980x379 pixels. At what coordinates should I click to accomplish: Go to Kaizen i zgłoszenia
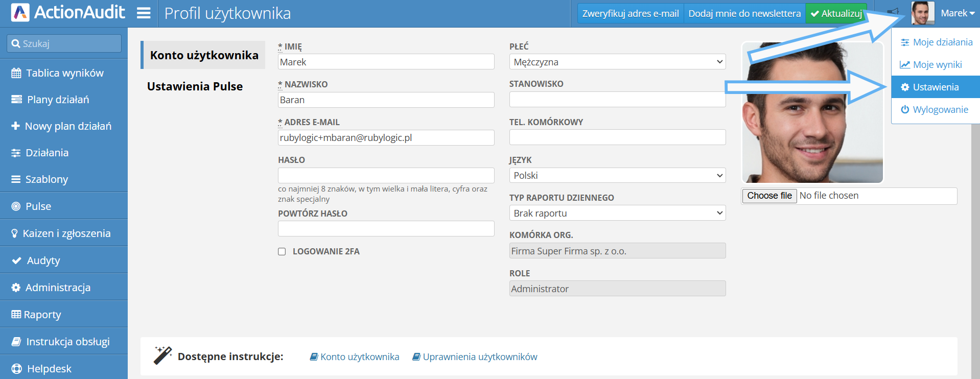66,233
